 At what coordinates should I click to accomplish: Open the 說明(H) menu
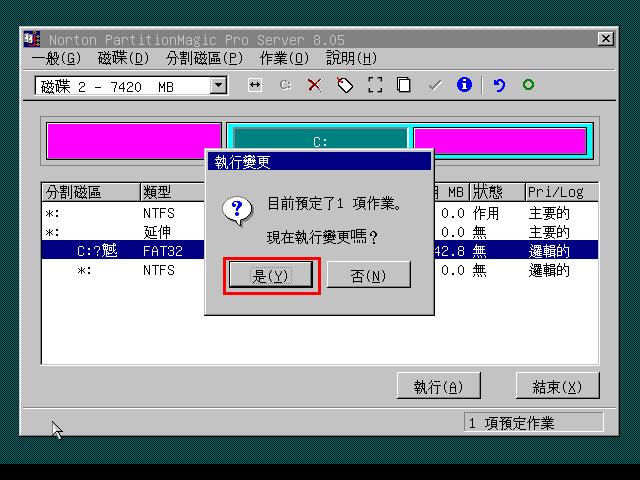(351, 58)
